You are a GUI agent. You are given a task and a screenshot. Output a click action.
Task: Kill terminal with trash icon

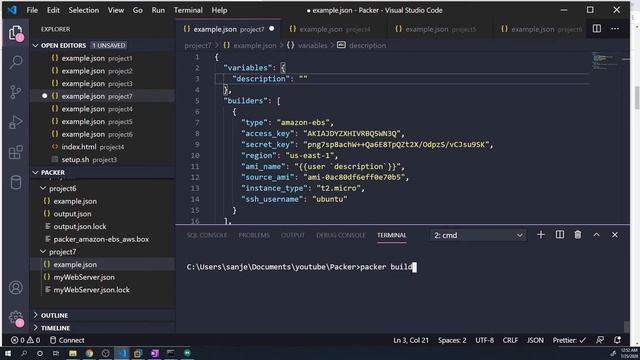click(578, 235)
